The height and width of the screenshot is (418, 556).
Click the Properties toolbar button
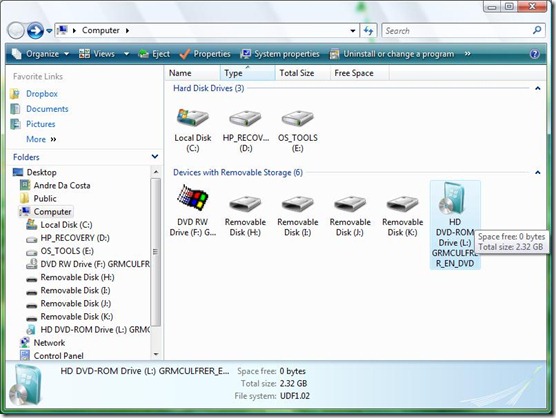[205, 54]
